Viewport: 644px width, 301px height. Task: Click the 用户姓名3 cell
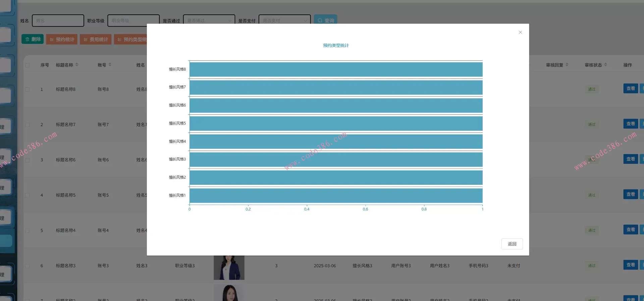440,266
